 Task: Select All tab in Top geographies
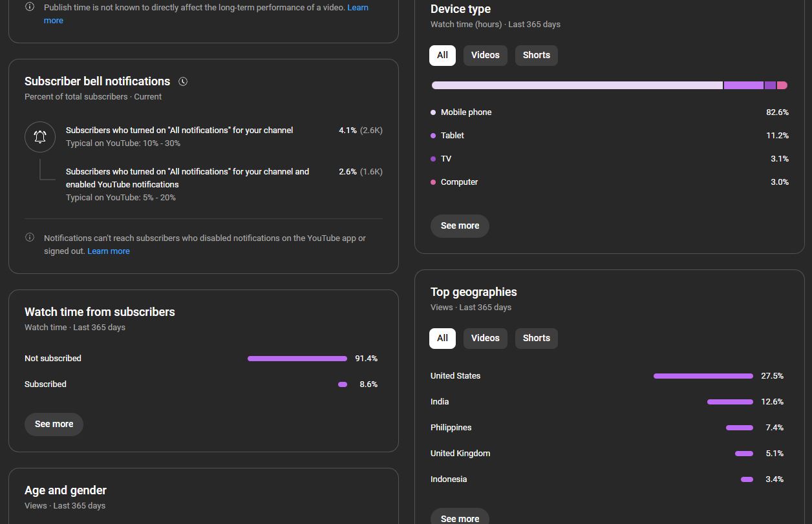pos(443,338)
